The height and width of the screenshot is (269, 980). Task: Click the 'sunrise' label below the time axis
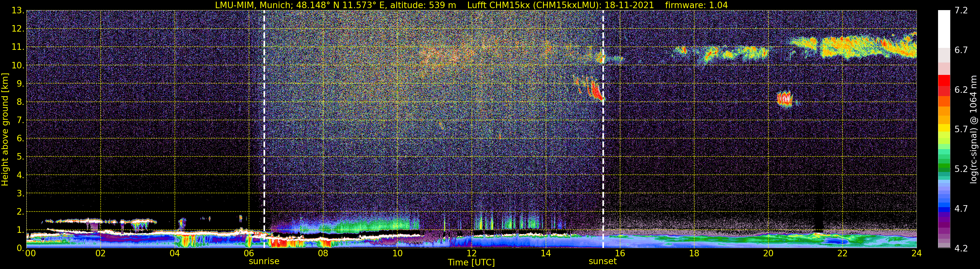[x=264, y=262]
